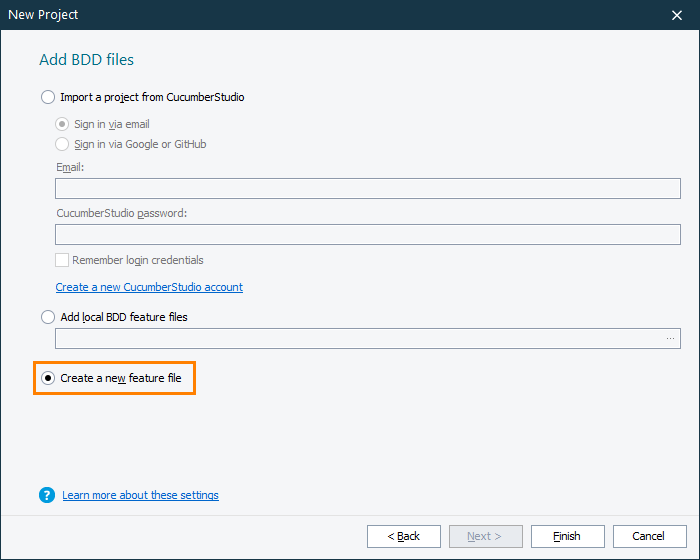Choose Sign in via email option

63,124
